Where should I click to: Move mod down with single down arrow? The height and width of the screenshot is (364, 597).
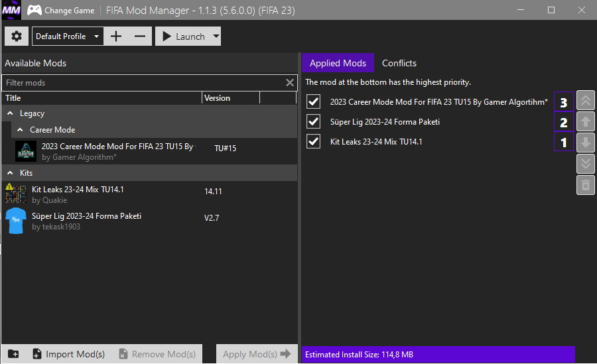pos(586,143)
